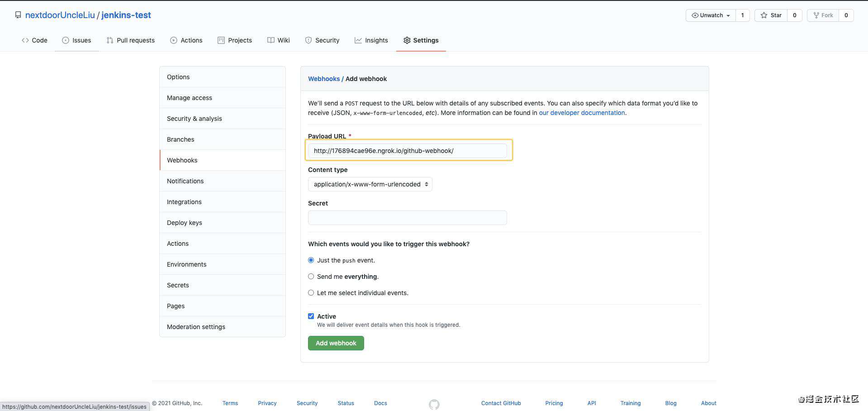Open Status link in footer
868x411 pixels.
click(346, 403)
